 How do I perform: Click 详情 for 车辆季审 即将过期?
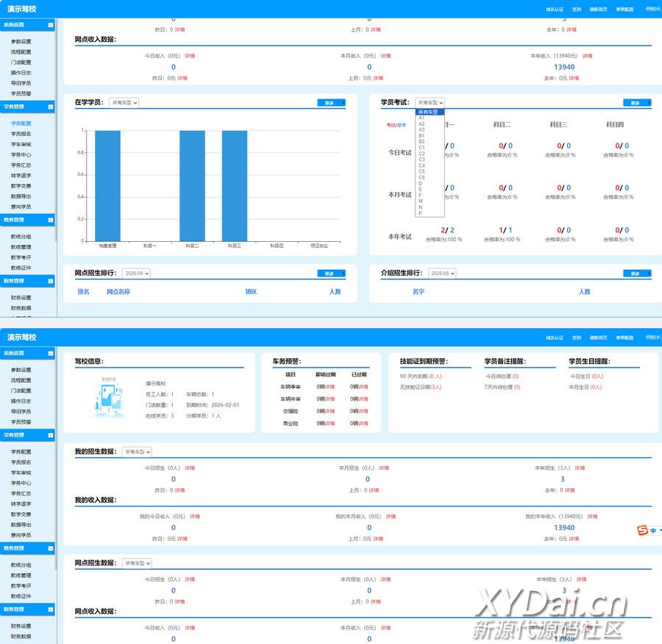(x=330, y=387)
